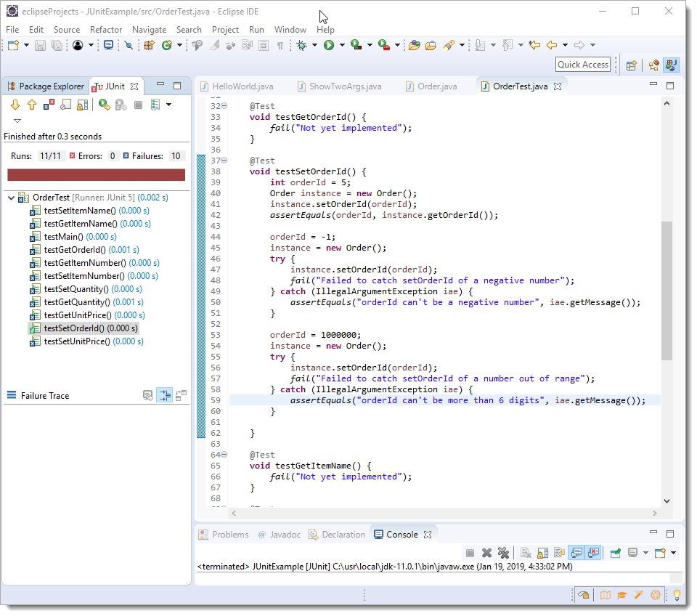Open the JUnit View Menu triangle
This screenshot has height=616, width=697.
coord(17,121)
